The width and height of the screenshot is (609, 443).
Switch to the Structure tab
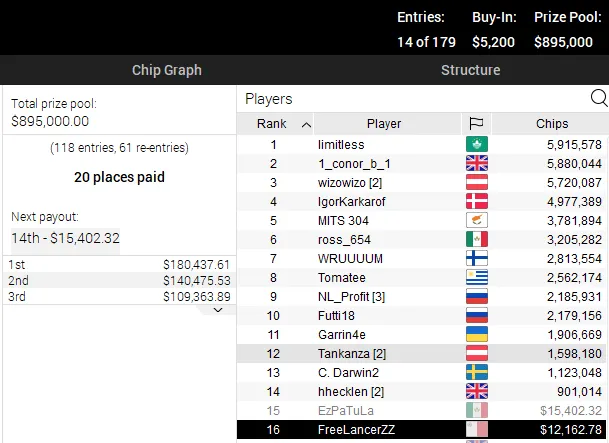click(x=470, y=70)
